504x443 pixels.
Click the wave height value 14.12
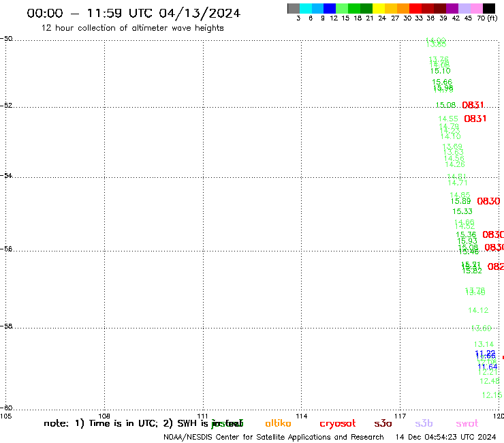478,310
